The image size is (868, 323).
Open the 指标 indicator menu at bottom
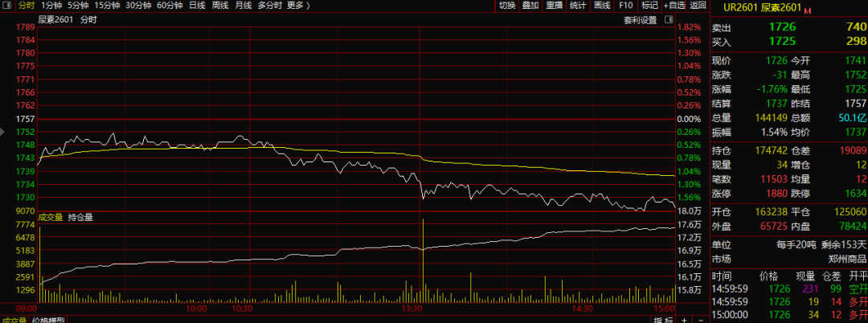662,320
